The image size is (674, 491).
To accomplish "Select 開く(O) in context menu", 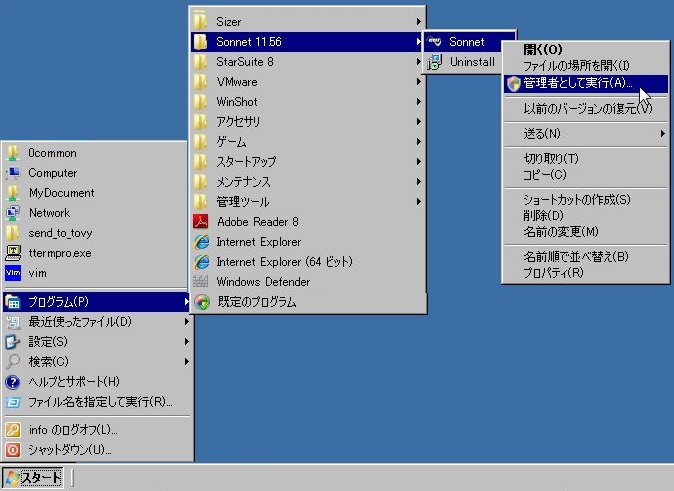I will click(x=585, y=49).
